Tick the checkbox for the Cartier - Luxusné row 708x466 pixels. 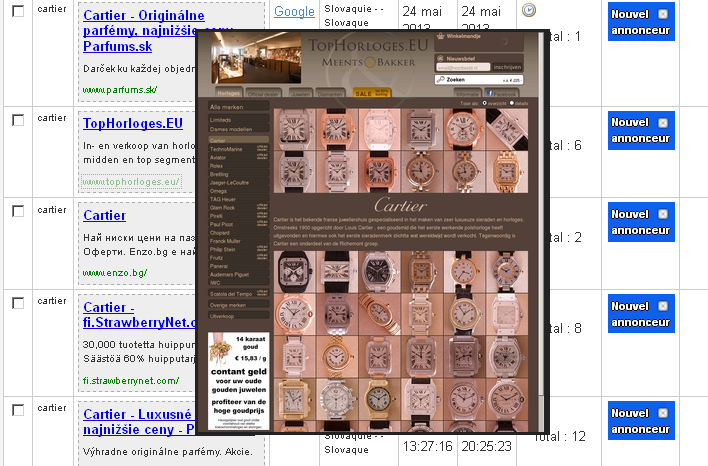coord(18,410)
